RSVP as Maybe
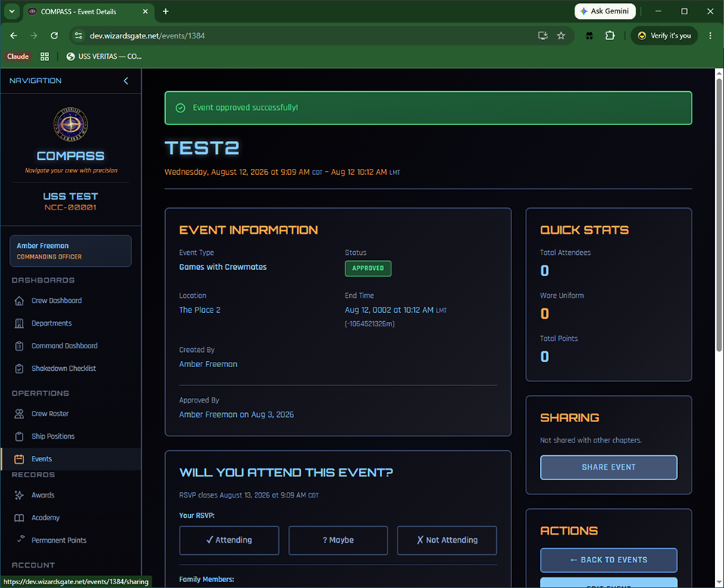 pyautogui.click(x=338, y=540)
